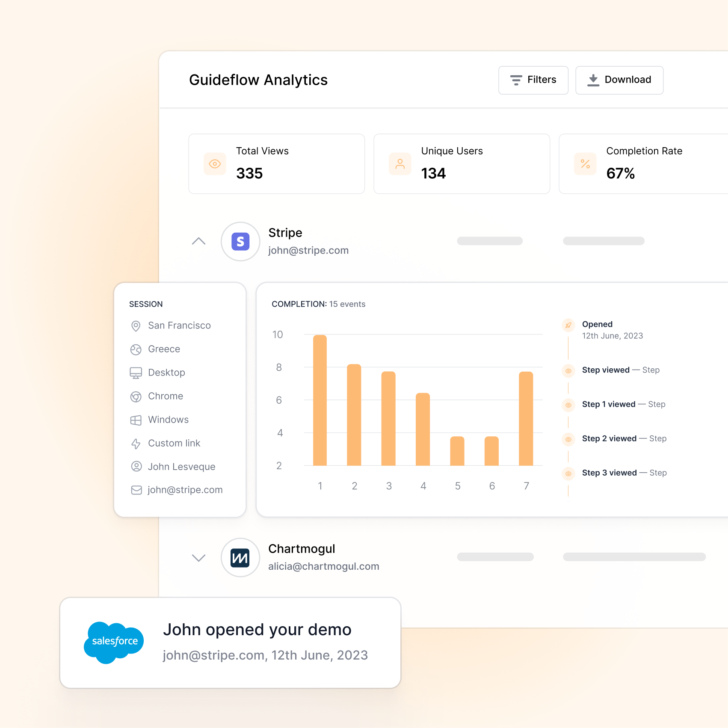Click the user icon beside Unique Users

[x=400, y=164]
